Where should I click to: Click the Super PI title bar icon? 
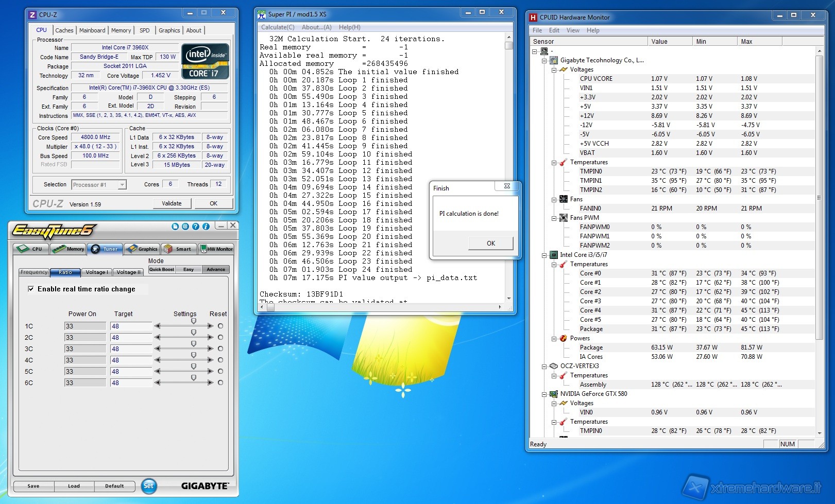click(x=262, y=14)
